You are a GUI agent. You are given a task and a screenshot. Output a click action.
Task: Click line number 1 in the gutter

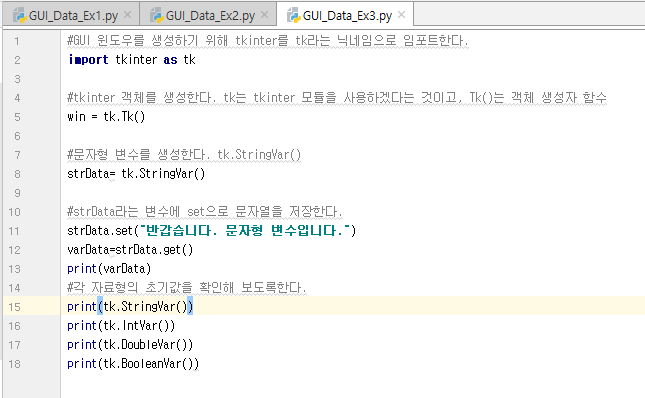[x=17, y=41]
